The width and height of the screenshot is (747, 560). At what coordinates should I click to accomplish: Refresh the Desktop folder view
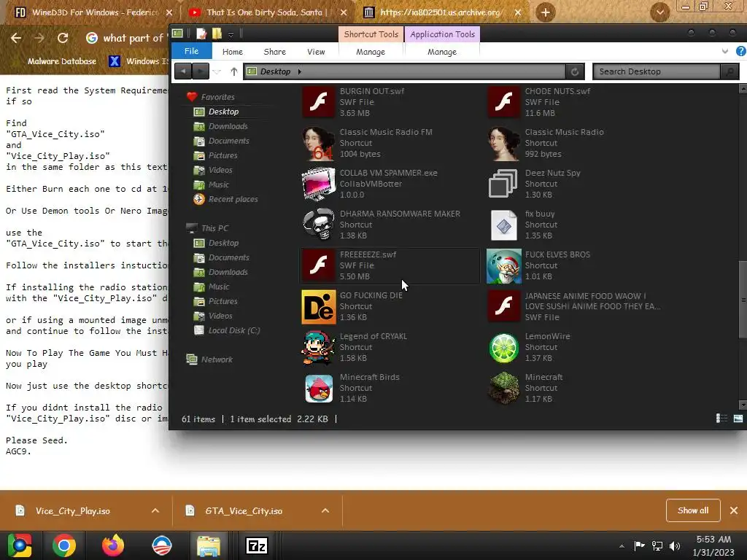pyautogui.click(x=575, y=71)
